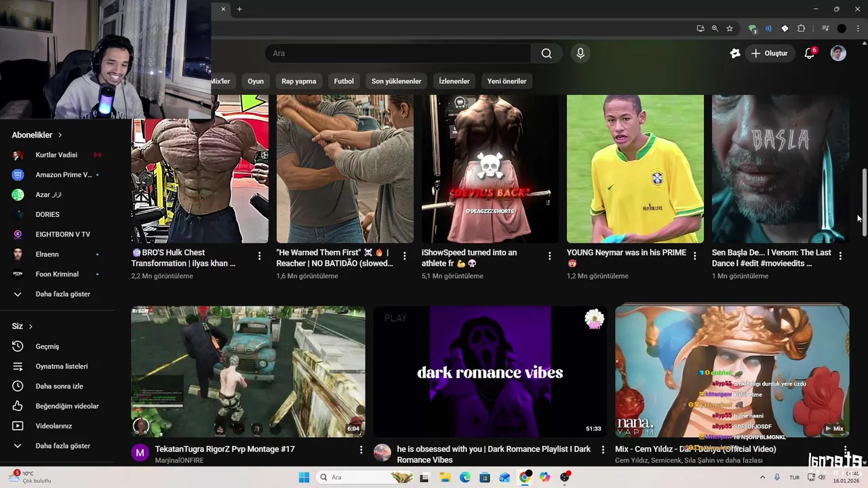Open Geçmiş history icon
Viewport: 868px width, 488px height.
18,346
